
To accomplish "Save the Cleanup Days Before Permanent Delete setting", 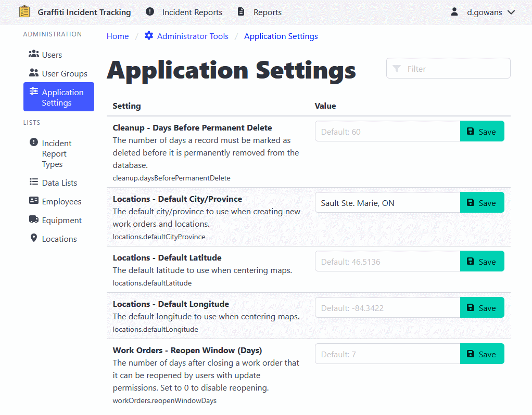I will [x=482, y=131].
